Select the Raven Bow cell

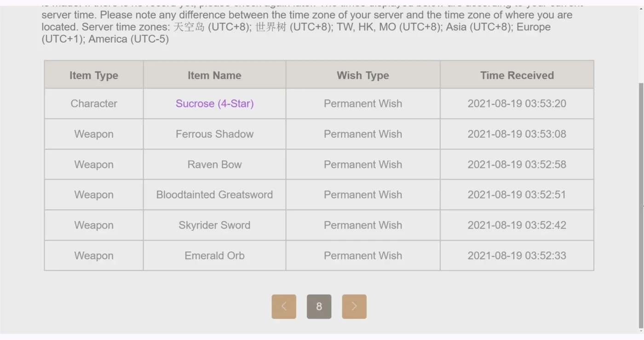click(x=214, y=164)
